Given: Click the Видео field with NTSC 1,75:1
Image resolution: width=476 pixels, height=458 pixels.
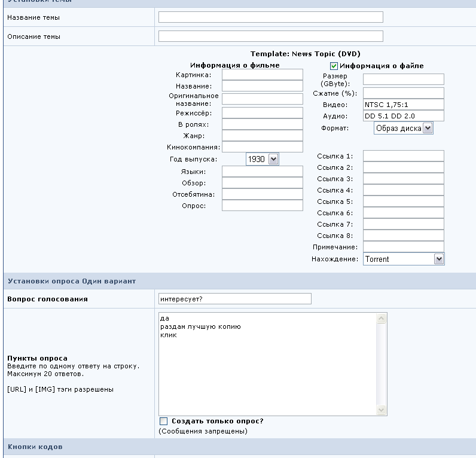Looking at the screenshot, I should [x=404, y=105].
